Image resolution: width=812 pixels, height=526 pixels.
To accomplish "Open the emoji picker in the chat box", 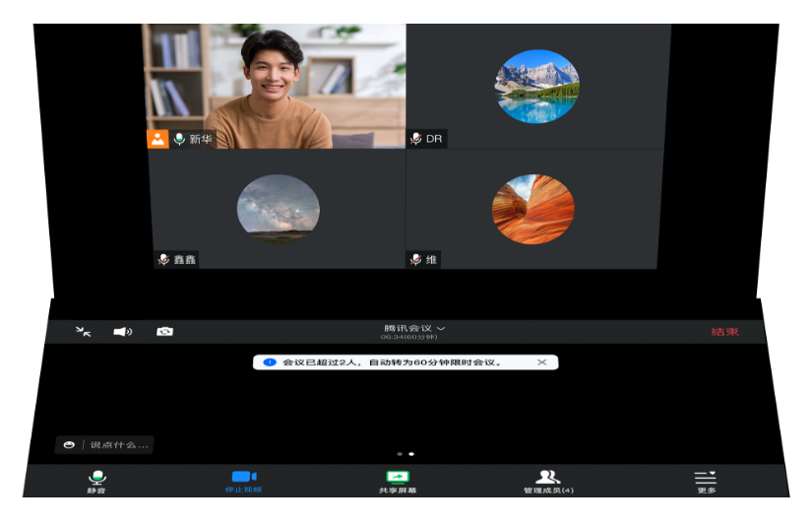I will coord(69,444).
